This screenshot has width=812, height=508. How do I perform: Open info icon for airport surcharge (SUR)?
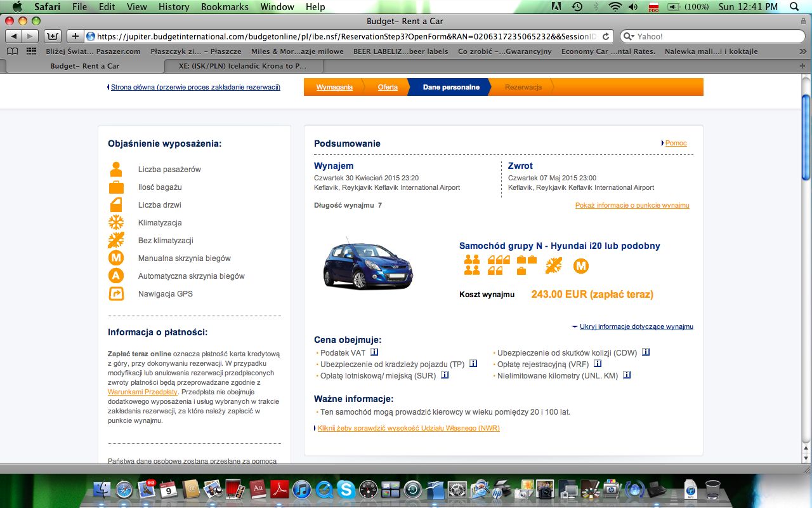point(445,375)
